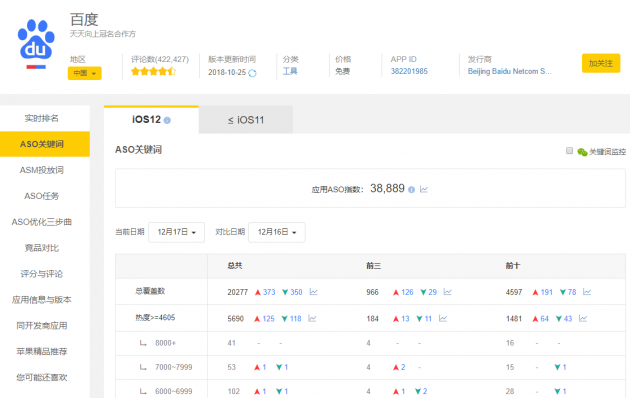Open the 当前日期 12月17日 dropdown
This screenshot has width=630, height=398.
coord(176,232)
